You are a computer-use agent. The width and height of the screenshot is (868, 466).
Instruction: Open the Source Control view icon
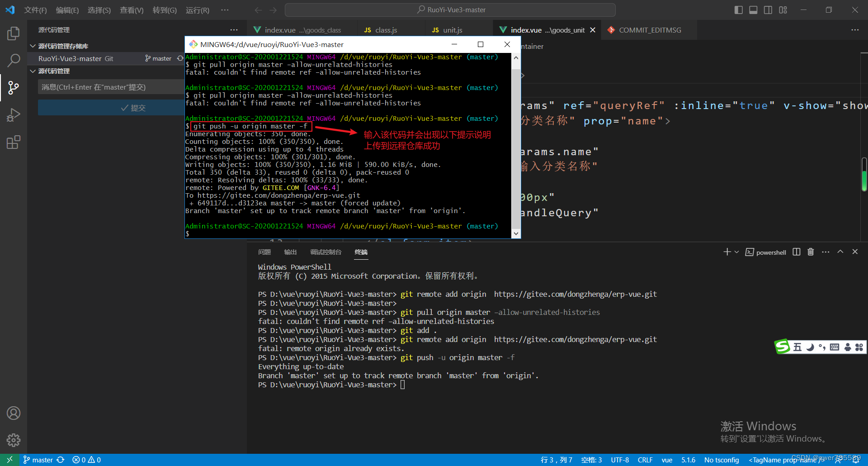pos(14,88)
